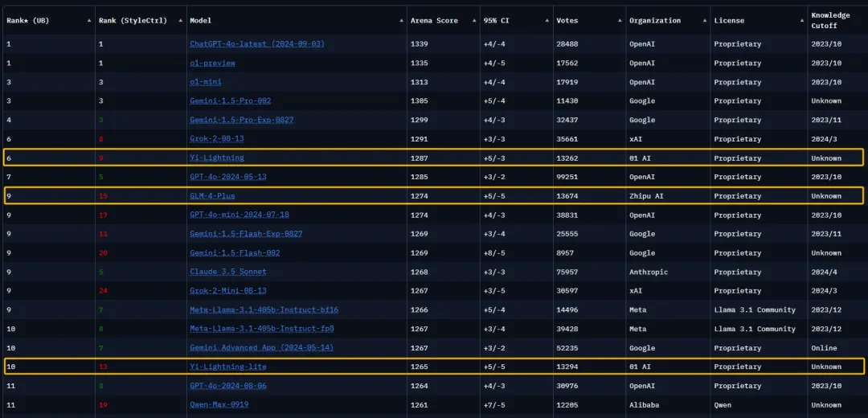Click StyleCtrl rank 24 in Grok-2-Mini row
Image resolution: width=868 pixels, height=418 pixels.
(x=103, y=291)
